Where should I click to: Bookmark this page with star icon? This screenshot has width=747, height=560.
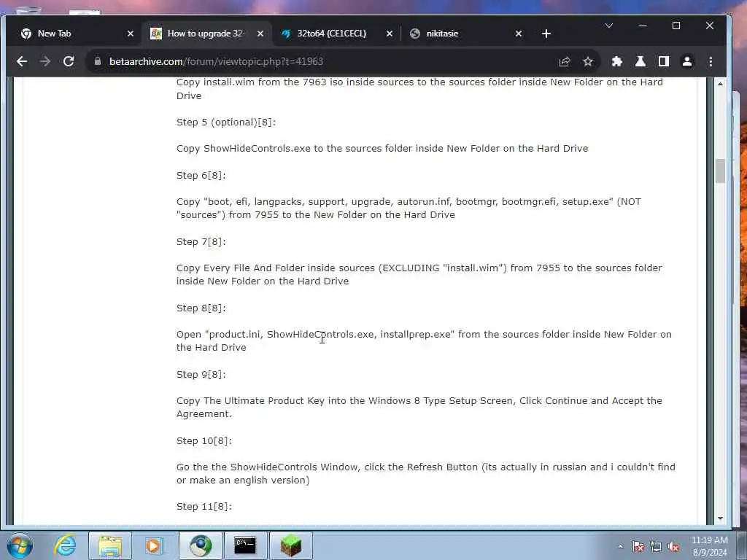pos(588,61)
